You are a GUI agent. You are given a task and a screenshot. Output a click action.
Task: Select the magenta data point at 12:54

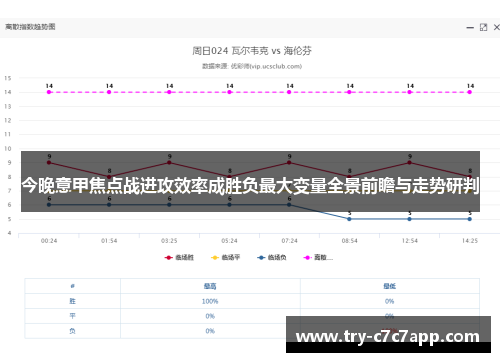pos(409,92)
